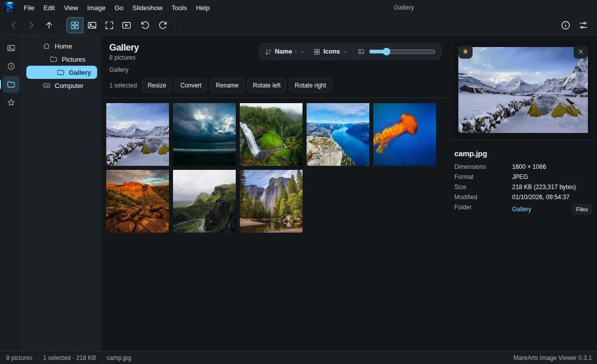
Task: Toggle favorite star on camp.jpg preview
Action: click(x=465, y=52)
